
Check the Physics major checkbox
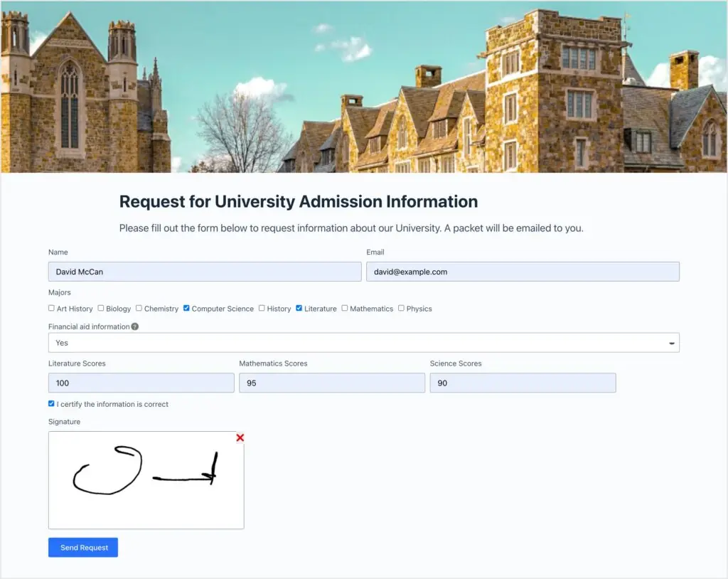click(x=402, y=308)
